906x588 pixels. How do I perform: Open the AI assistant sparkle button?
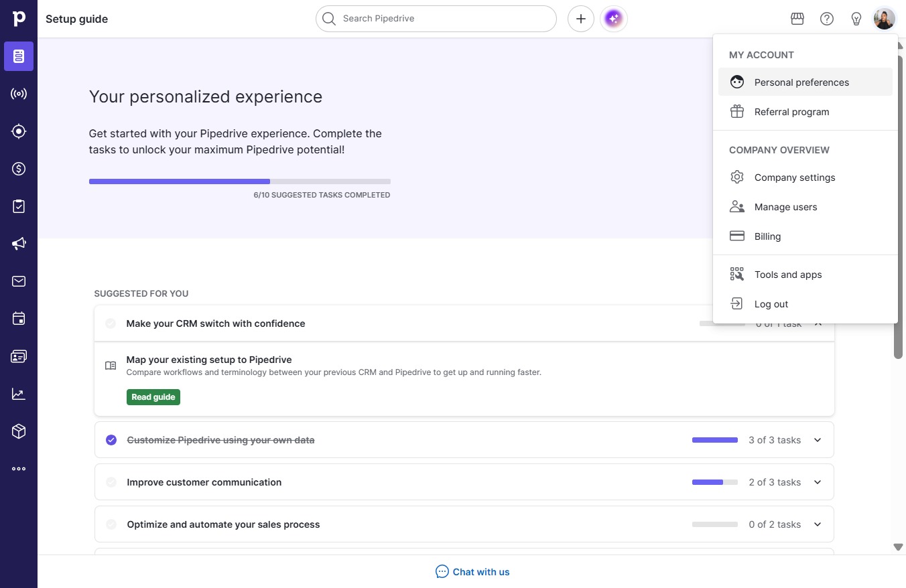(x=614, y=19)
